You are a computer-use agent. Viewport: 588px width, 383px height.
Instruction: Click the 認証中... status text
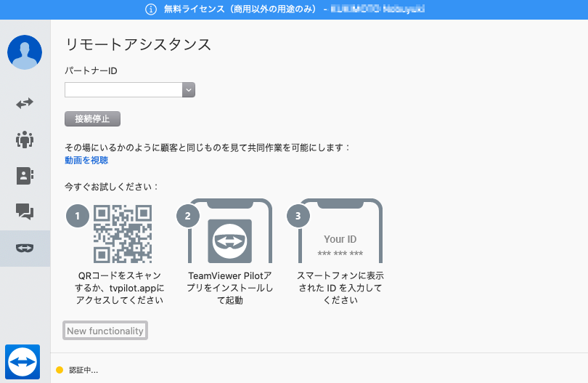(x=83, y=370)
